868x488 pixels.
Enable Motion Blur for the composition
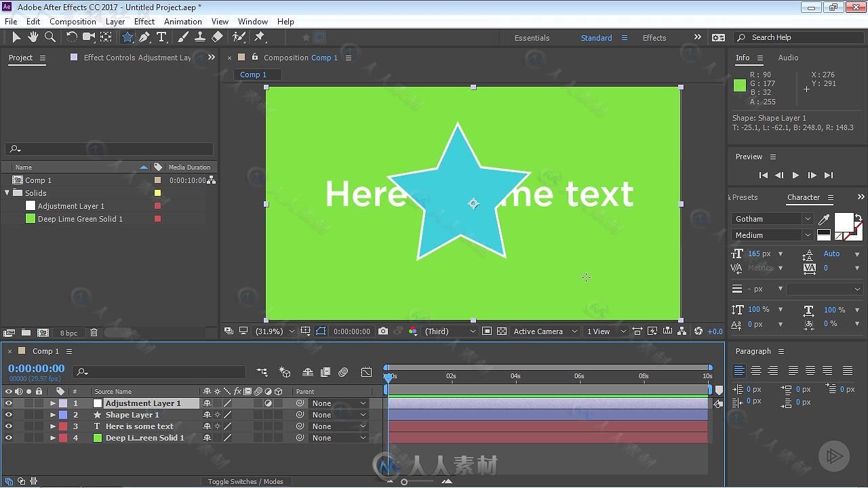(x=343, y=372)
